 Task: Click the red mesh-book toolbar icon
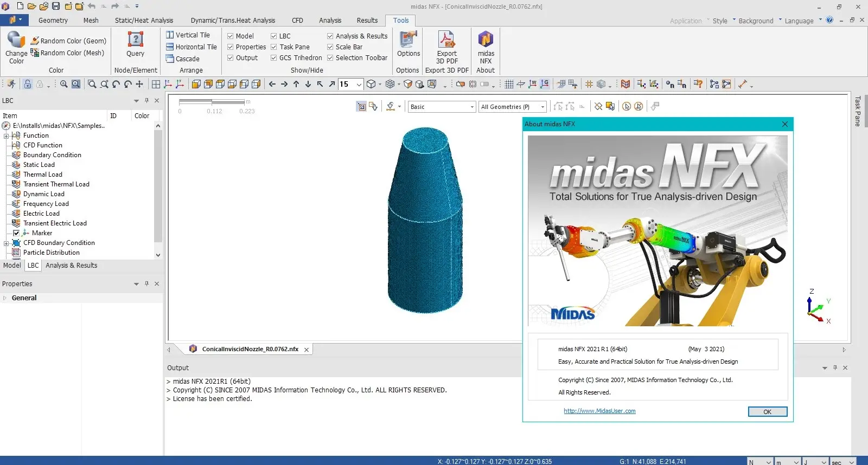[626, 84]
